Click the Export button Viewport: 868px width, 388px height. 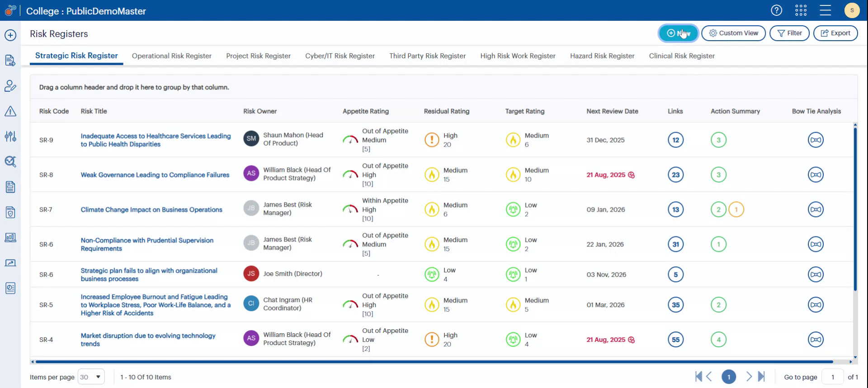[835, 33]
